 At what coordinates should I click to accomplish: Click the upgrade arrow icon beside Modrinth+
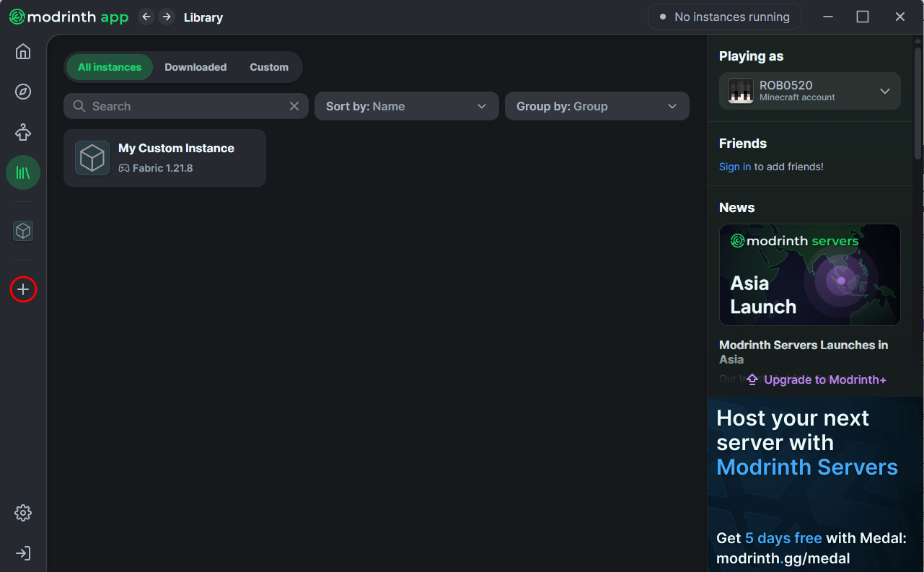(x=752, y=379)
